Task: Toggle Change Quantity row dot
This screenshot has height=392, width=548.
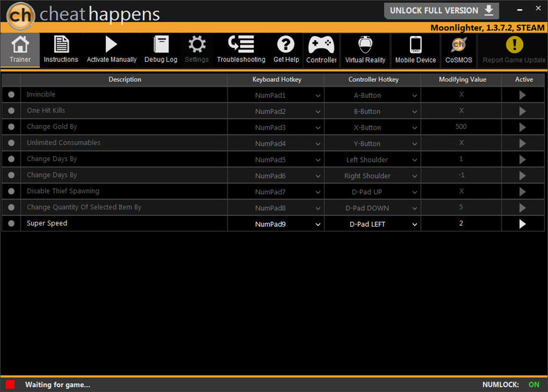Action: [x=11, y=207]
